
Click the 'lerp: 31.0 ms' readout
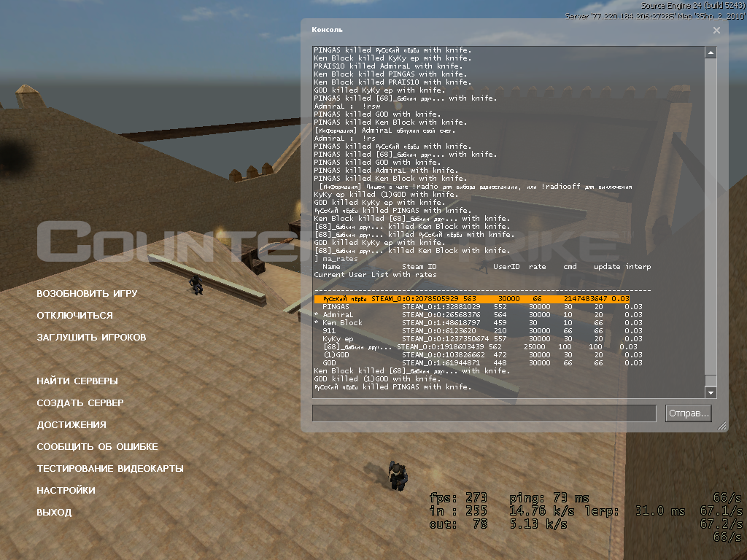[635, 511]
